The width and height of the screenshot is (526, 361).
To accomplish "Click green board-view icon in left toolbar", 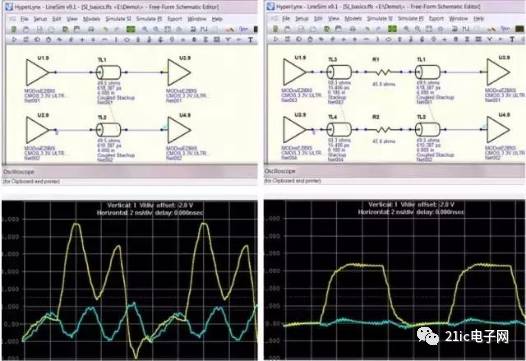I will (x=130, y=30).
